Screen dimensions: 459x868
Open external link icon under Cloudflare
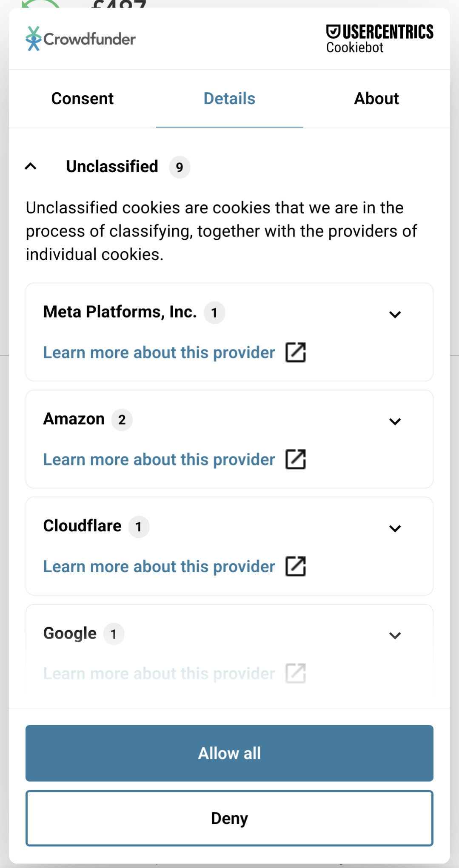[296, 567]
